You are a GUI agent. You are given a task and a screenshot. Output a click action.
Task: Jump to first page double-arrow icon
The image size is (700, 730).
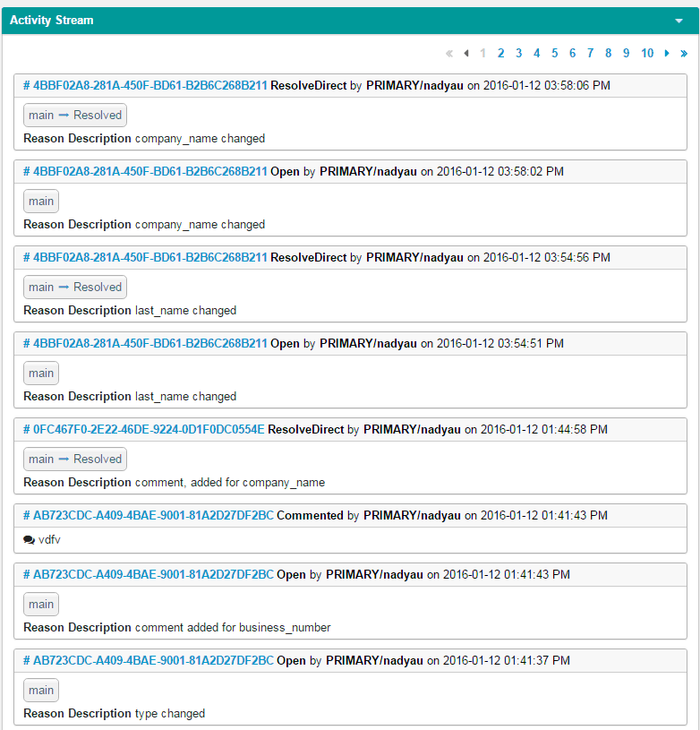pos(449,54)
